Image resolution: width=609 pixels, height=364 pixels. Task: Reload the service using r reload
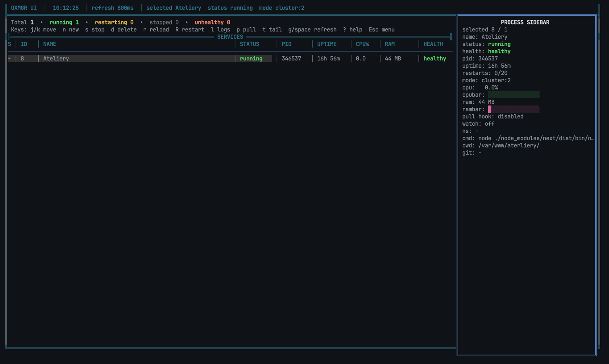point(156,29)
